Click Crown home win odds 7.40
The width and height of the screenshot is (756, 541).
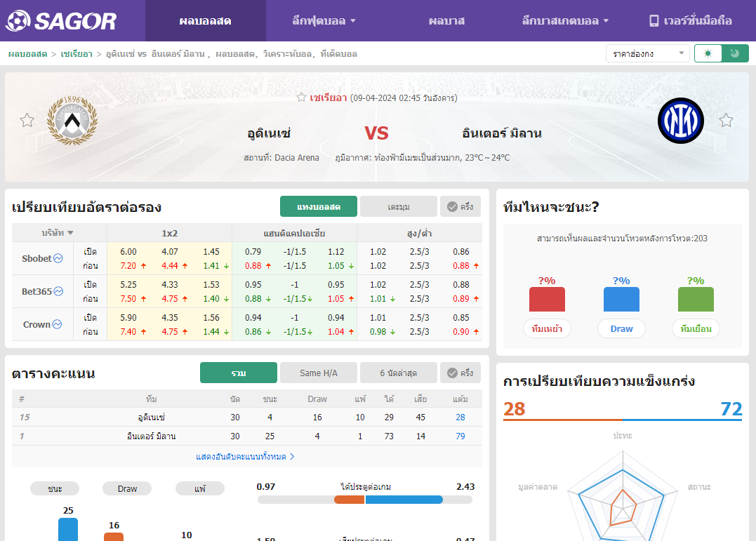pos(128,332)
